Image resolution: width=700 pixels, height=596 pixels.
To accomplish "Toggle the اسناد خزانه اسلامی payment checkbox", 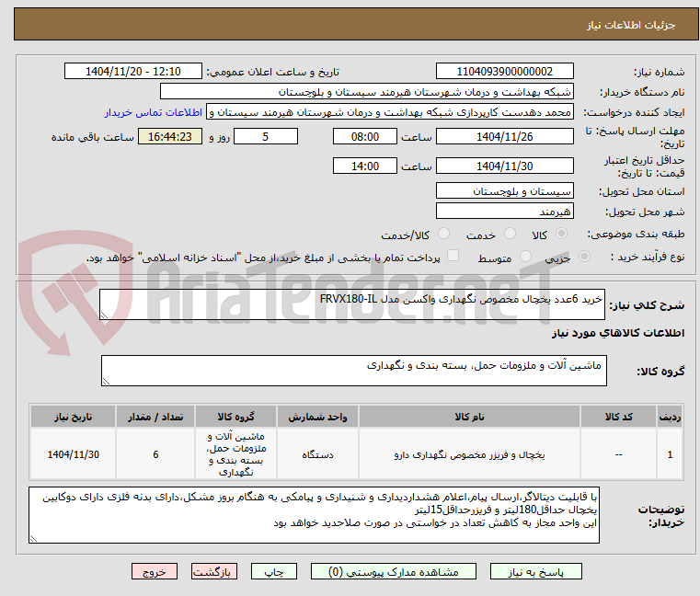I will (453, 256).
